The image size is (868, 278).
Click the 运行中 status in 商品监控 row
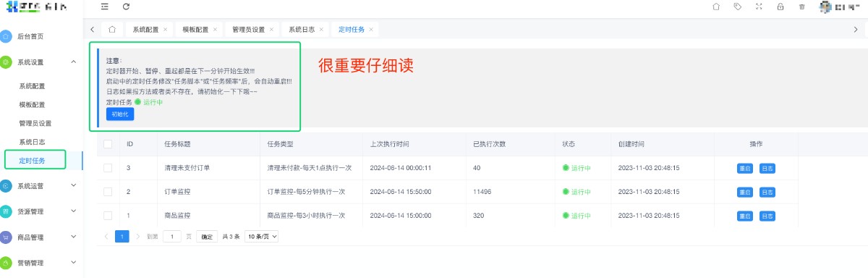click(x=576, y=216)
